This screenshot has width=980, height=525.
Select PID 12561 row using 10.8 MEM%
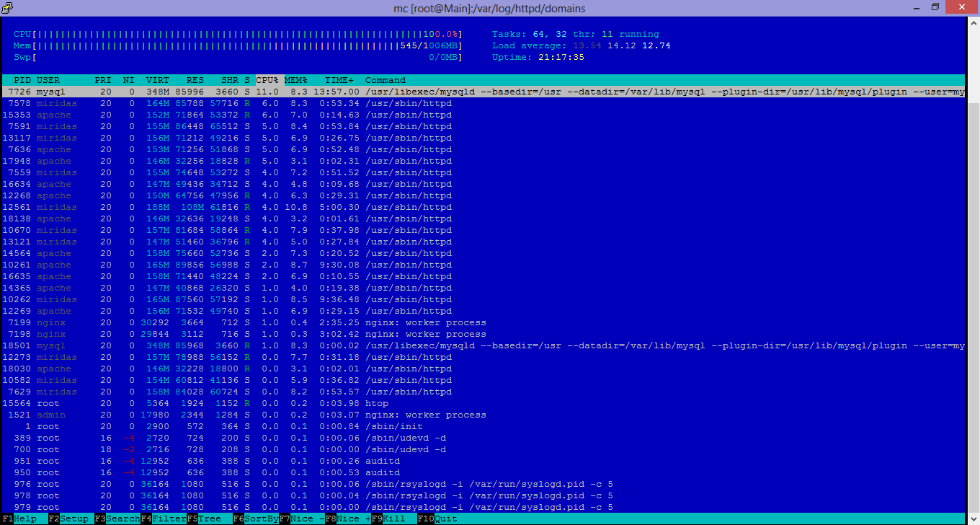pyautogui.click(x=483, y=207)
